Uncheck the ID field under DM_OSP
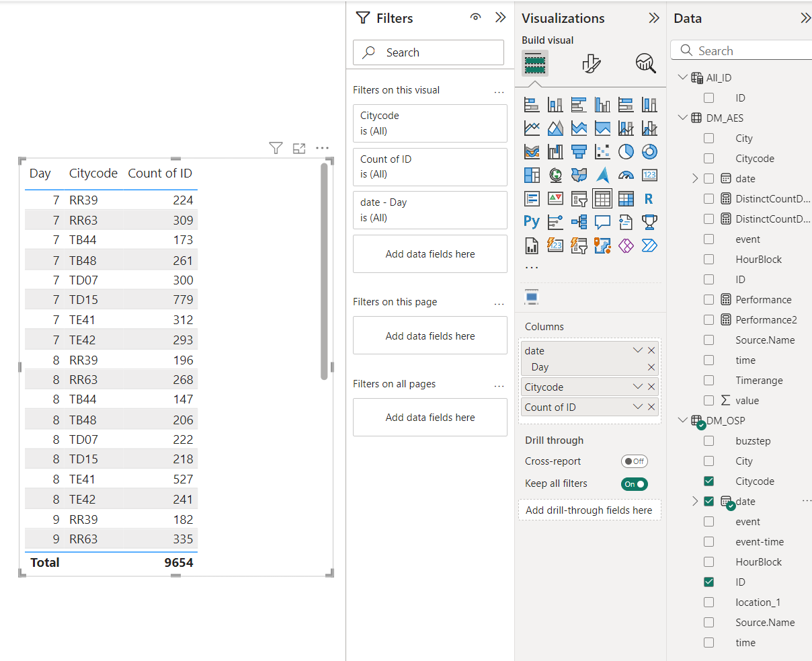This screenshot has height=661, width=812. click(708, 582)
